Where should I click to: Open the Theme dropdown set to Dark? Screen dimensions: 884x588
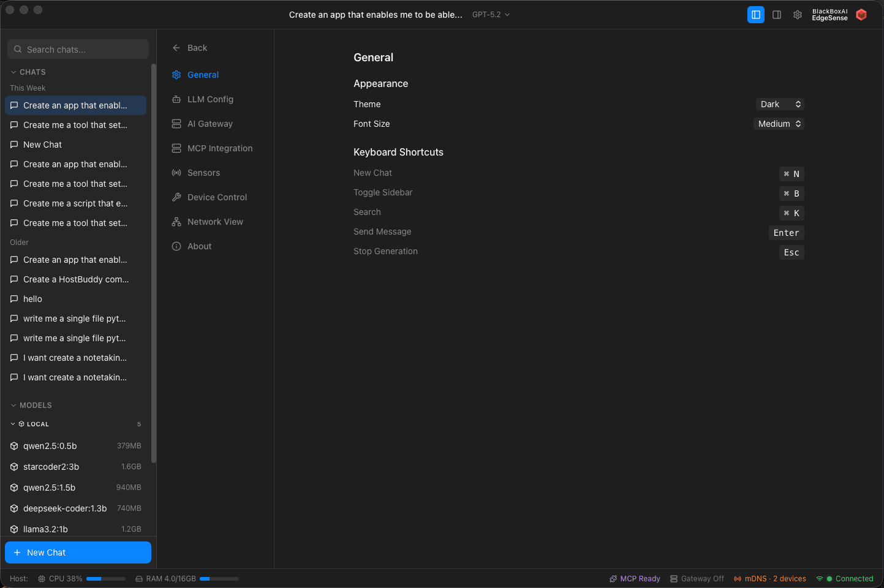(780, 104)
